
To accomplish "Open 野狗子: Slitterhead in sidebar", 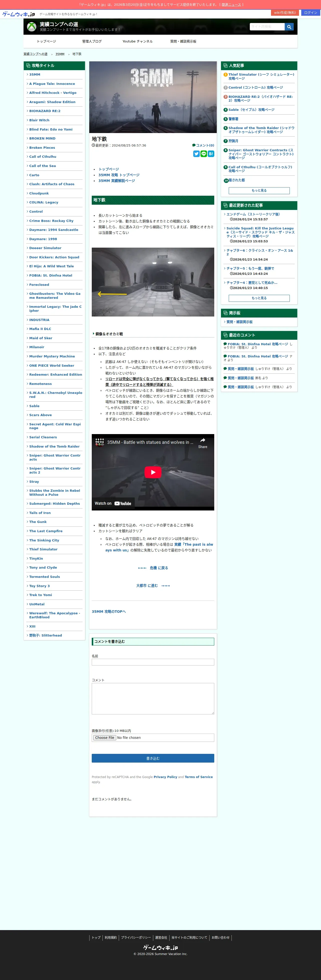I will (x=45, y=635).
